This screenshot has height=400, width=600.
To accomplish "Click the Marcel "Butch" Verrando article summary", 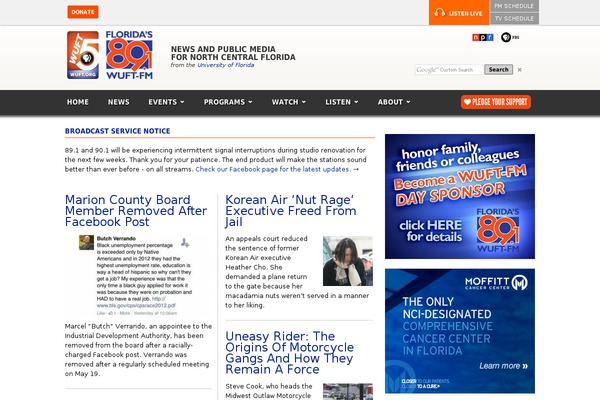I will pos(138,350).
